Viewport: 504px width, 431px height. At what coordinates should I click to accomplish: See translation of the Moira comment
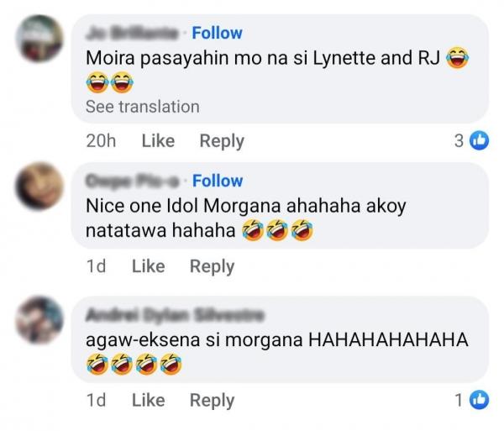tap(142, 107)
